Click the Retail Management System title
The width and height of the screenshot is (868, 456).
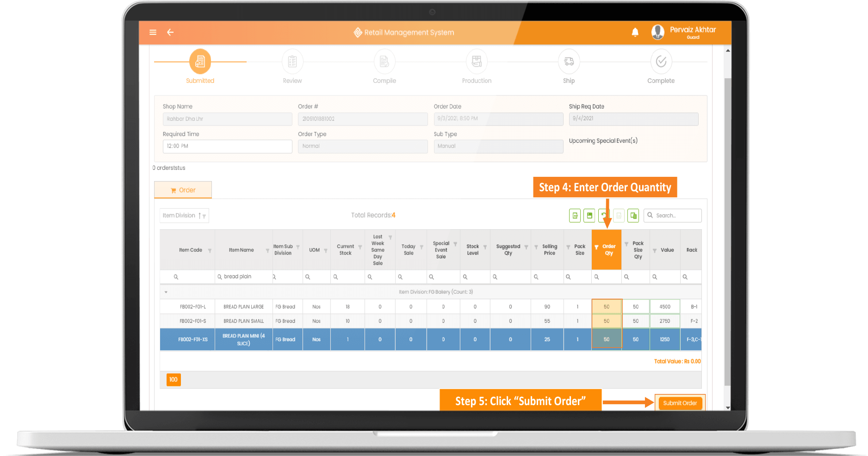(409, 32)
